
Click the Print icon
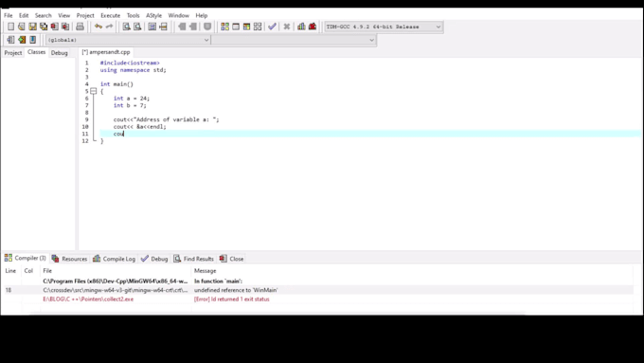pos(80,27)
